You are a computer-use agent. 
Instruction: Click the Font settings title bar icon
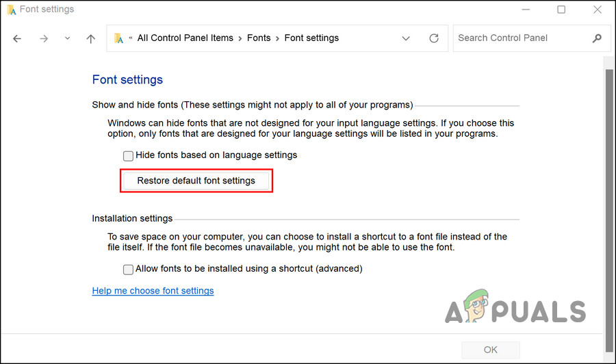(x=12, y=10)
